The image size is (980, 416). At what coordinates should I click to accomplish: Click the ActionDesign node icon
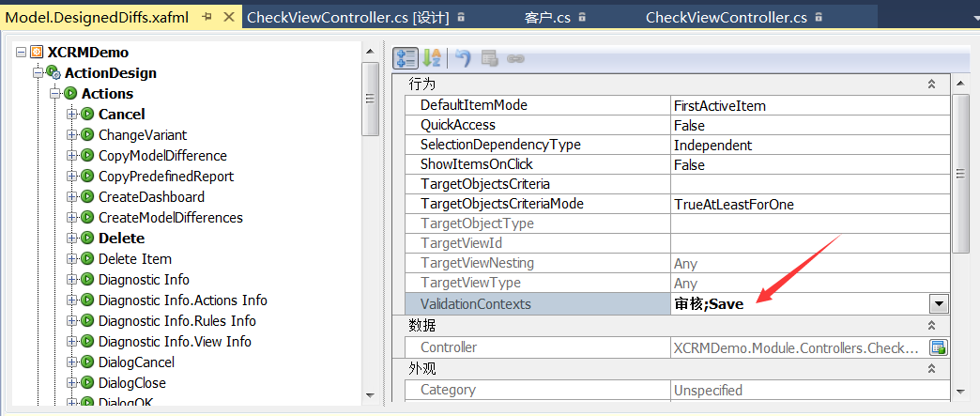point(54,72)
